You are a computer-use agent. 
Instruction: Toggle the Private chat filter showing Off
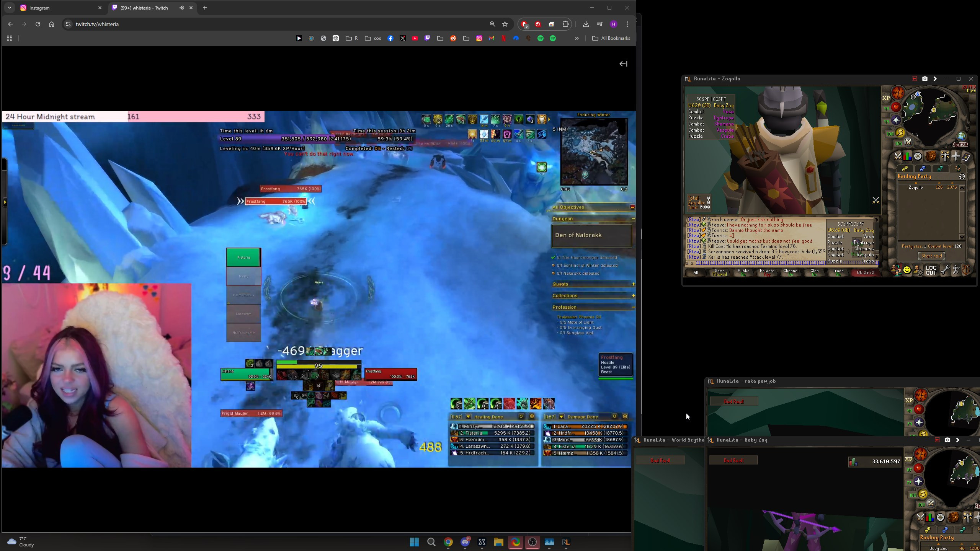pos(767,272)
